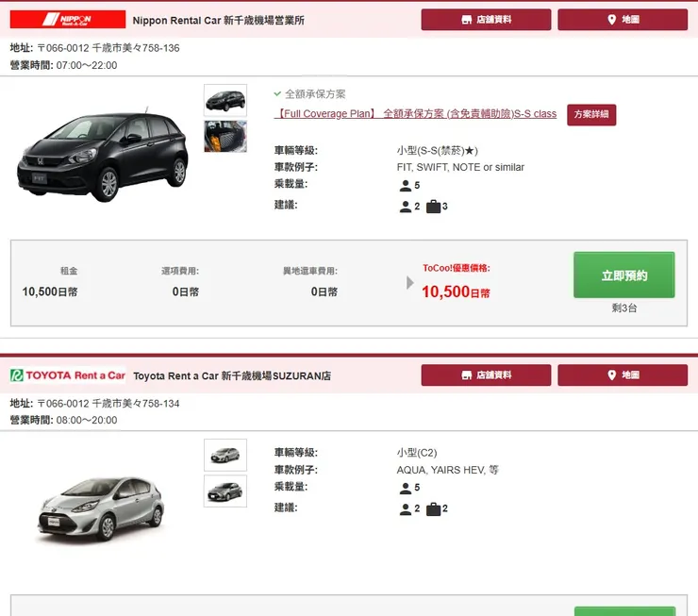The image size is (698, 616).
Task: Click Nippon car 乘載量 person icon
Action: click(405, 186)
